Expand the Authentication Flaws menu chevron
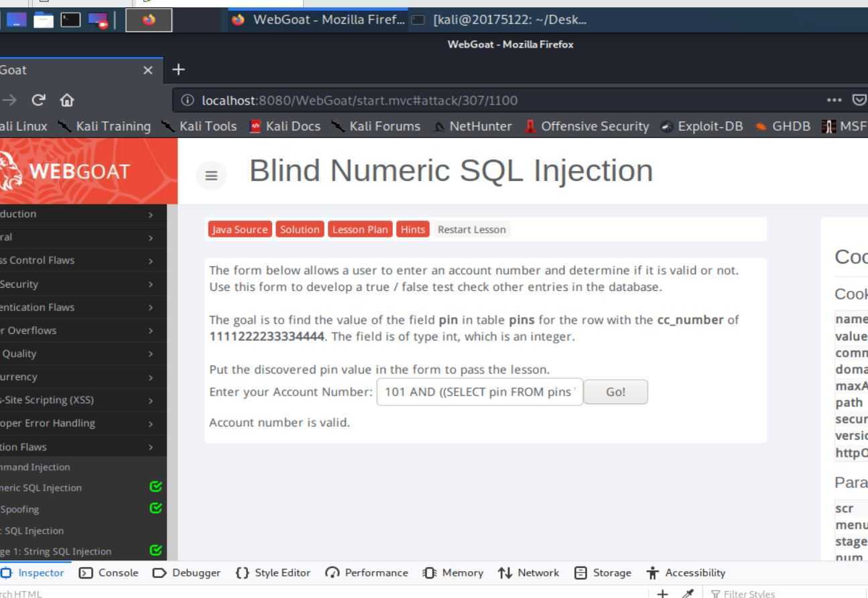This screenshot has height=598, width=868. (x=151, y=308)
